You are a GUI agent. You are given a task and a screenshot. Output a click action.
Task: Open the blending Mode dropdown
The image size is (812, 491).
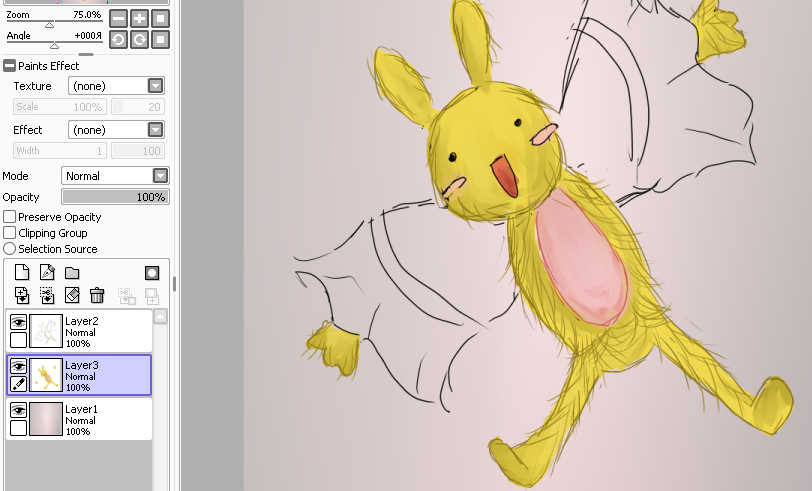161,176
